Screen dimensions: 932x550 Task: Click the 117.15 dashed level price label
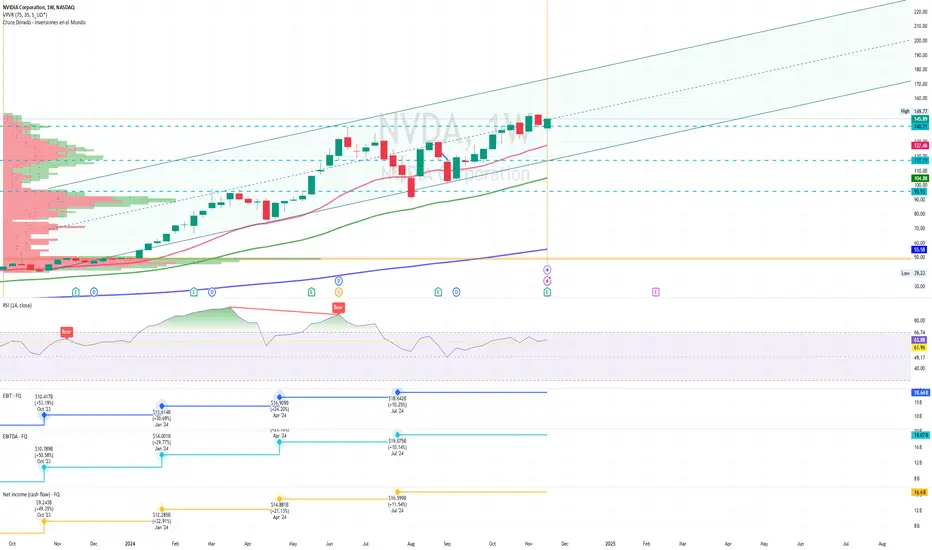click(x=920, y=160)
